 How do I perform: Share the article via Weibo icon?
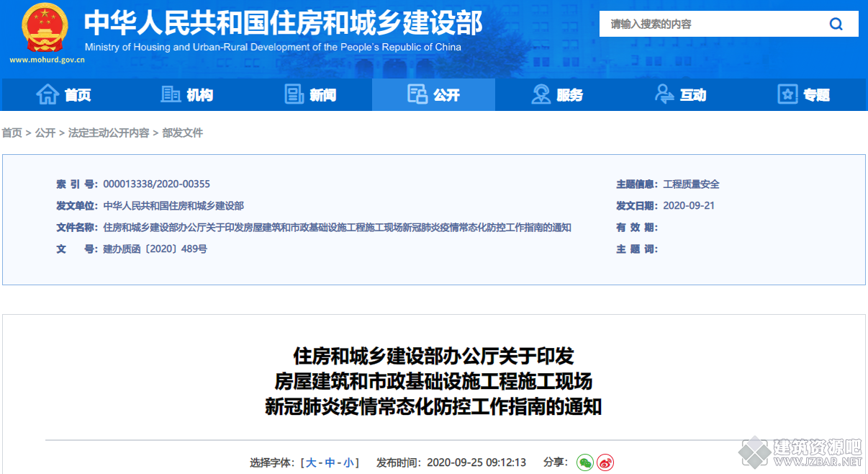605,462
